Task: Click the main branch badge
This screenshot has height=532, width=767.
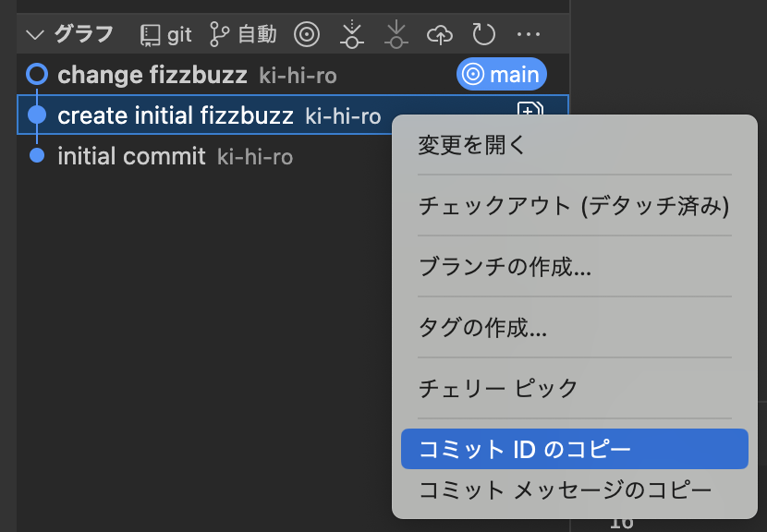Action: pos(502,74)
